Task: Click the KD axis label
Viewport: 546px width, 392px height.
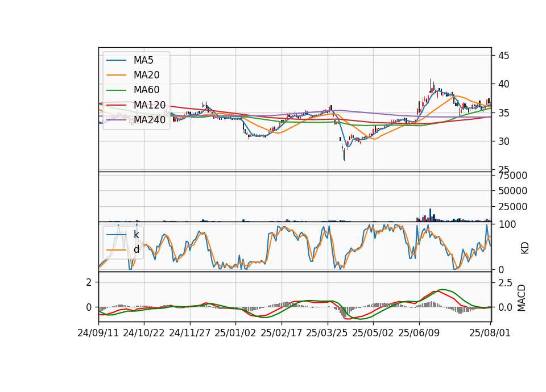Action: point(525,248)
